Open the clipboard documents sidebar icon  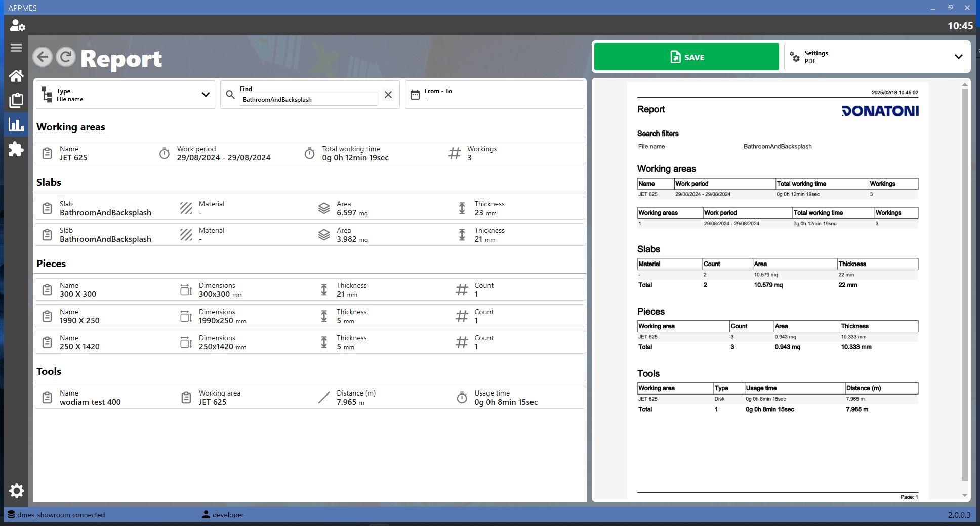tap(16, 100)
